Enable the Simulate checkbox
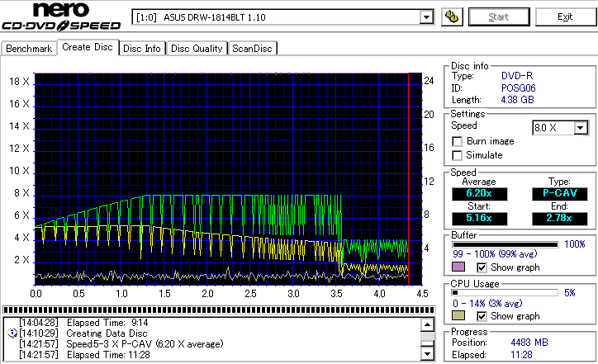 (x=457, y=155)
